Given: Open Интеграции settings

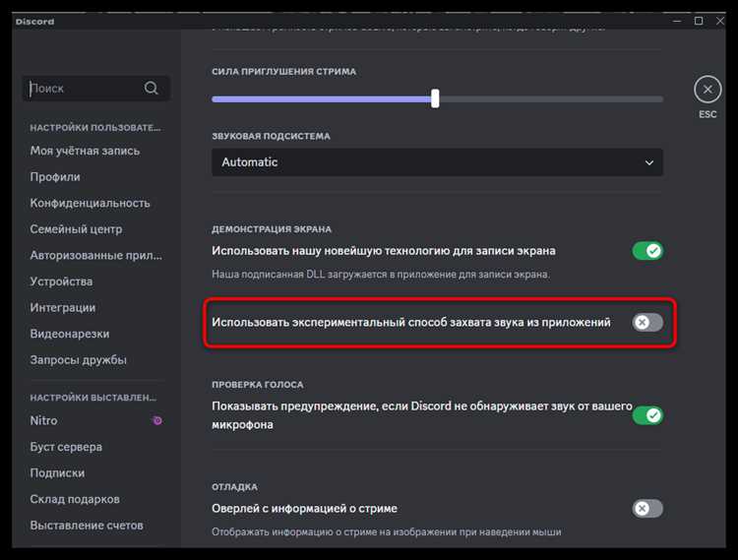Looking at the screenshot, I should [x=63, y=307].
